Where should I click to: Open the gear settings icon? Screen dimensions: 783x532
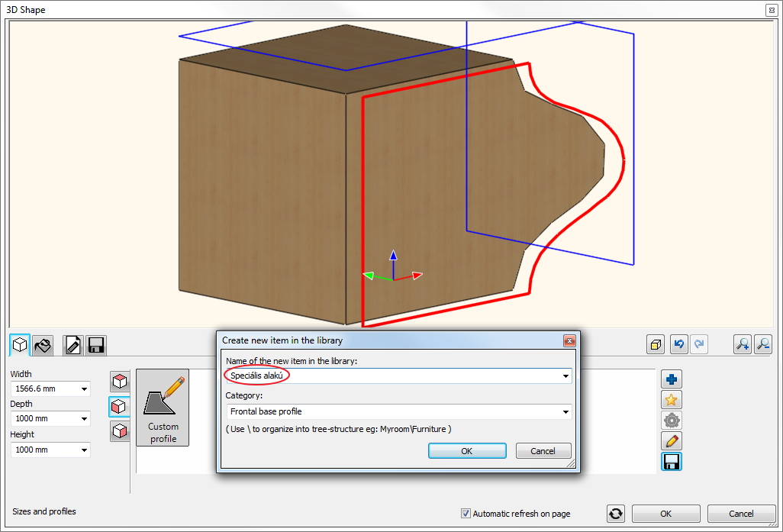(x=672, y=421)
